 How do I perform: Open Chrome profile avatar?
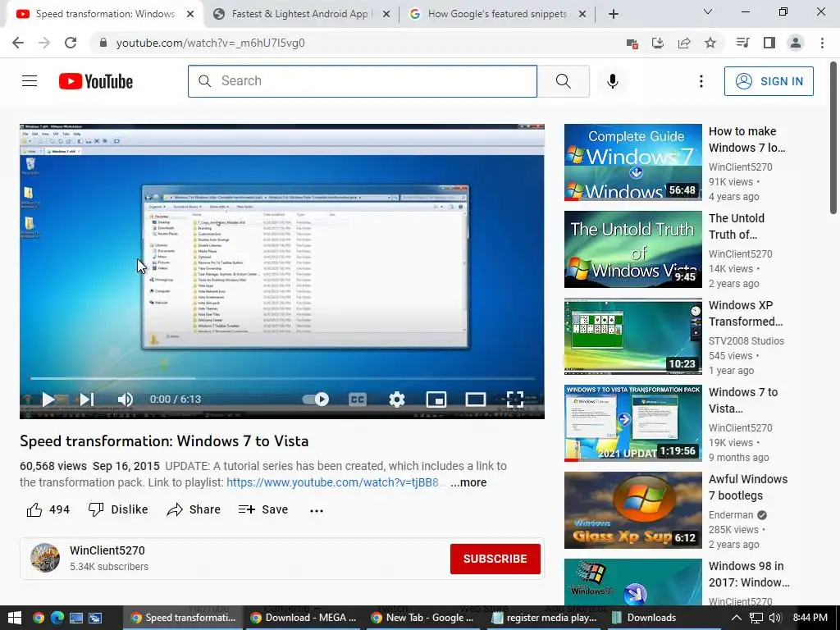[796, 43]
